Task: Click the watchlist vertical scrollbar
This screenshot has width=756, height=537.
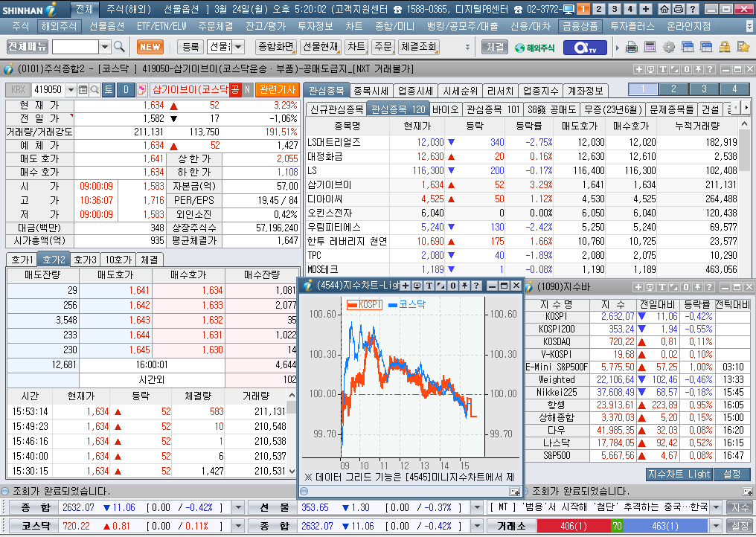Action: point(744,198)
